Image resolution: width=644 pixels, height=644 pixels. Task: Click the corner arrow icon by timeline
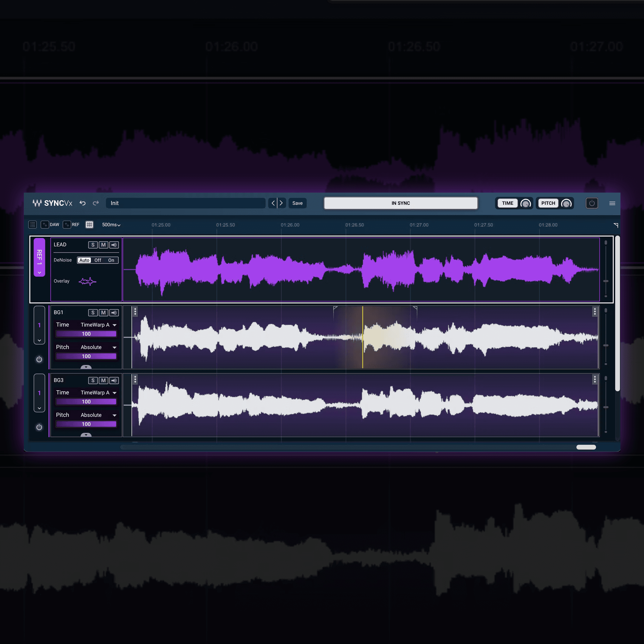(616, 225)
